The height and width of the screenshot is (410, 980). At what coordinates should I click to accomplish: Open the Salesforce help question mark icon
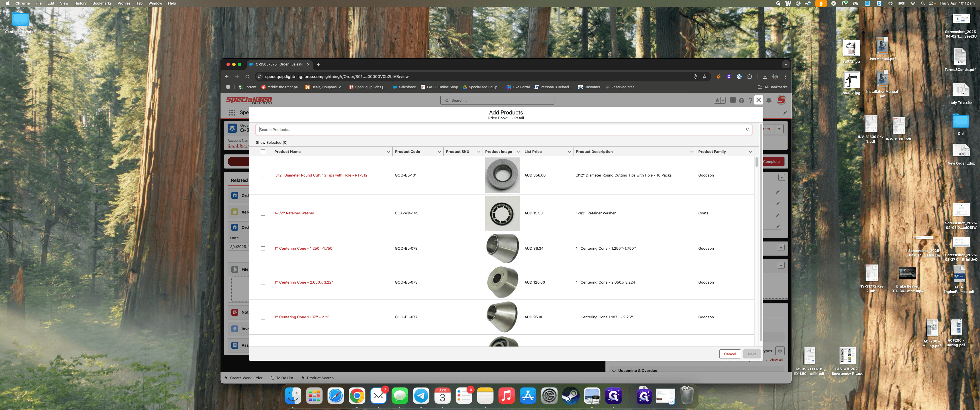[x=750, y=101]
